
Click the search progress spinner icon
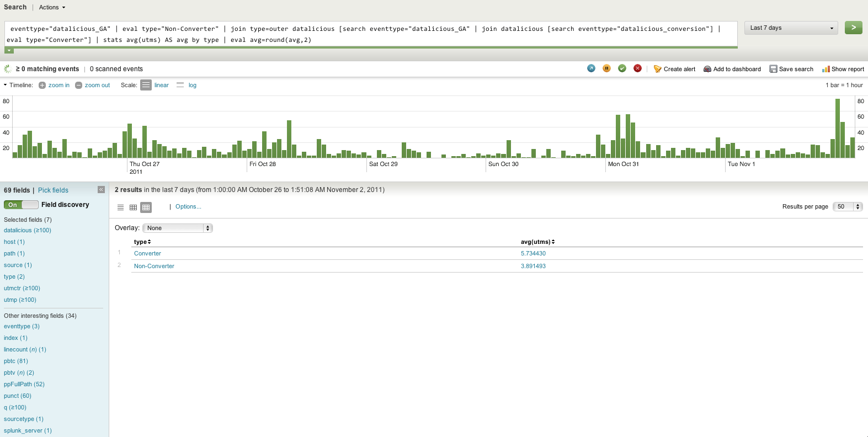coord(7,68)
